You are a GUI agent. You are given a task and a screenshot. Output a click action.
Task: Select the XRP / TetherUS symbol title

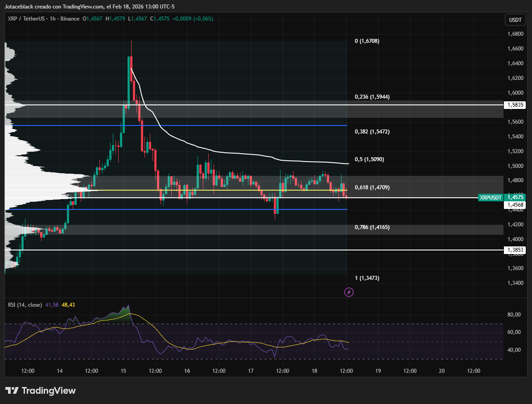coord(26,19)
